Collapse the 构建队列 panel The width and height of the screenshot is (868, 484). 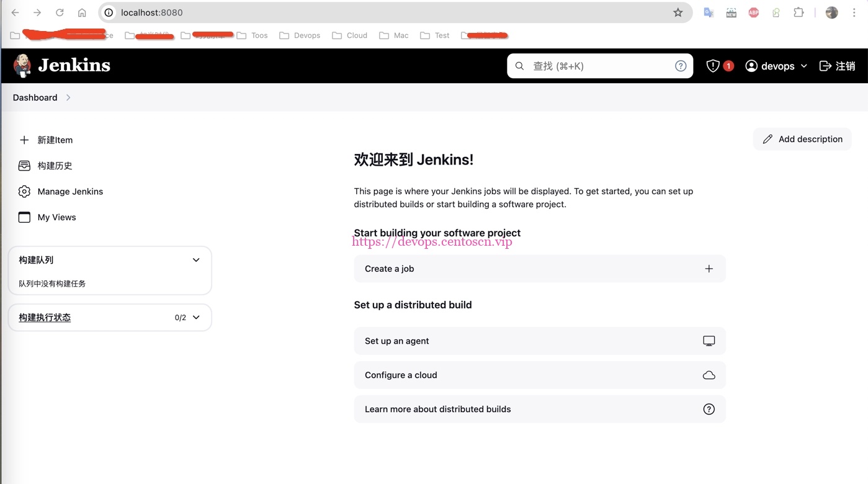[x=196, y=260]
